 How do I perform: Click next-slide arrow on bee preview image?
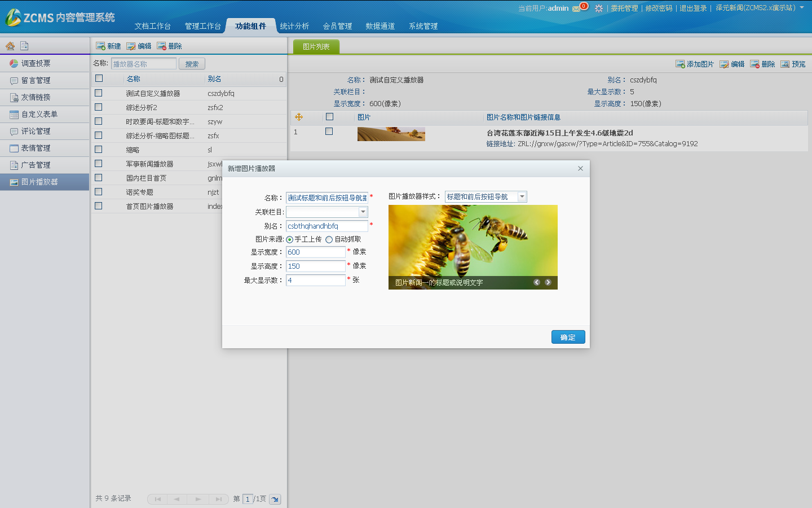[548, 282]
